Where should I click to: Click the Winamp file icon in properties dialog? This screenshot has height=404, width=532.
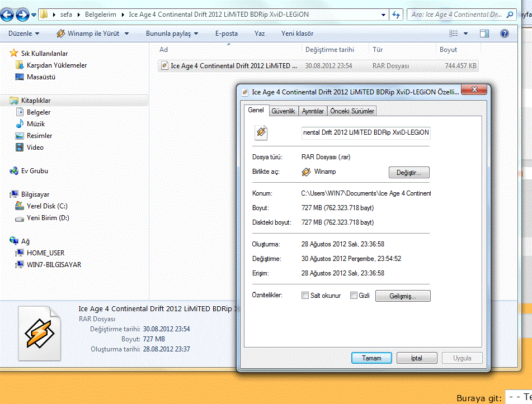(261, 132)
